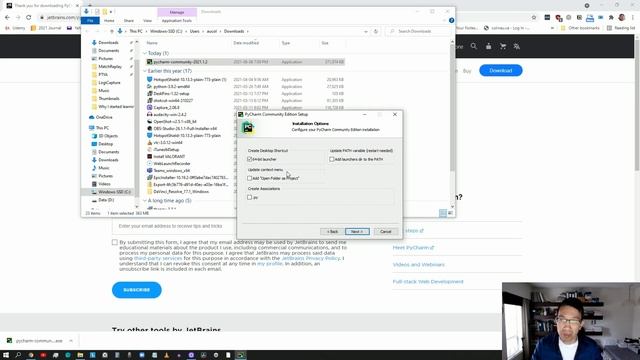The image size is (640, 360).
Task: Open address bar history dropdown in Explorer
Action: (366, 31)
